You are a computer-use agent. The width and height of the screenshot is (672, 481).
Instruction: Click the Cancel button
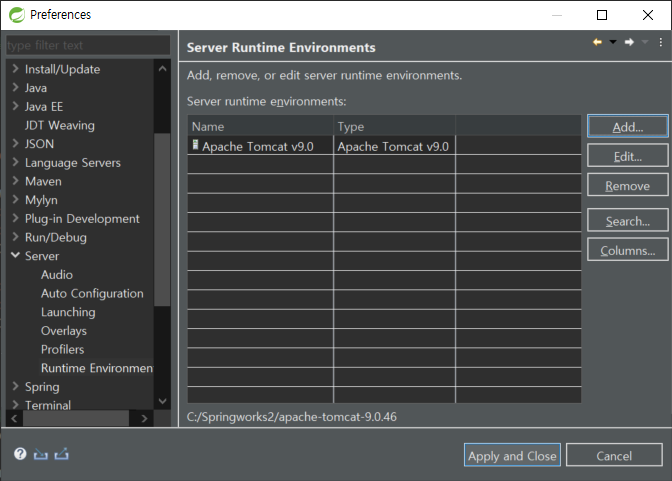pos(614,455)
